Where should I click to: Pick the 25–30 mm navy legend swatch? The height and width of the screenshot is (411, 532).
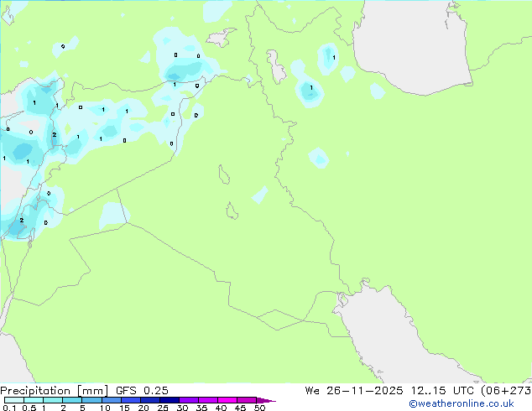(x=169, y=400)
